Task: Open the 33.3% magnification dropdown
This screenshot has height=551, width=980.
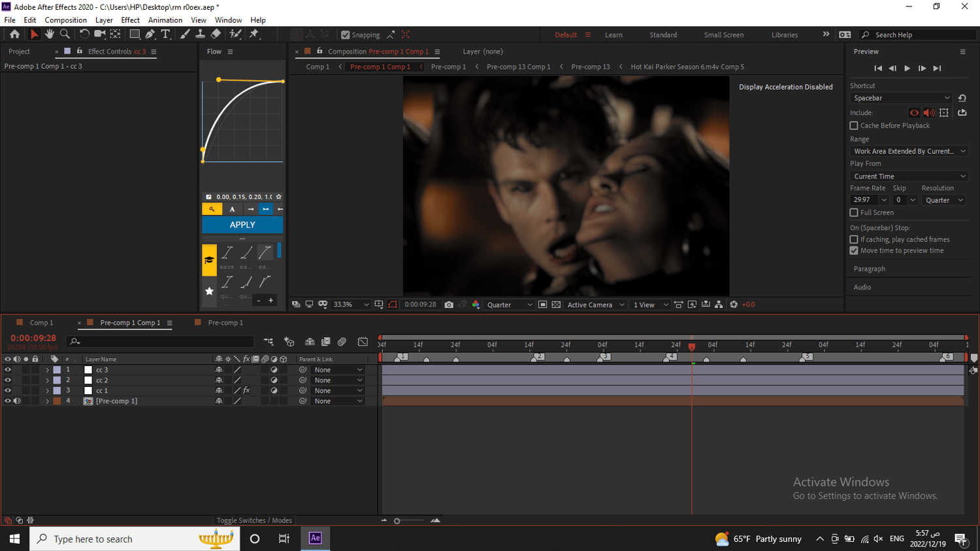Action: click(x=351, y=305)
